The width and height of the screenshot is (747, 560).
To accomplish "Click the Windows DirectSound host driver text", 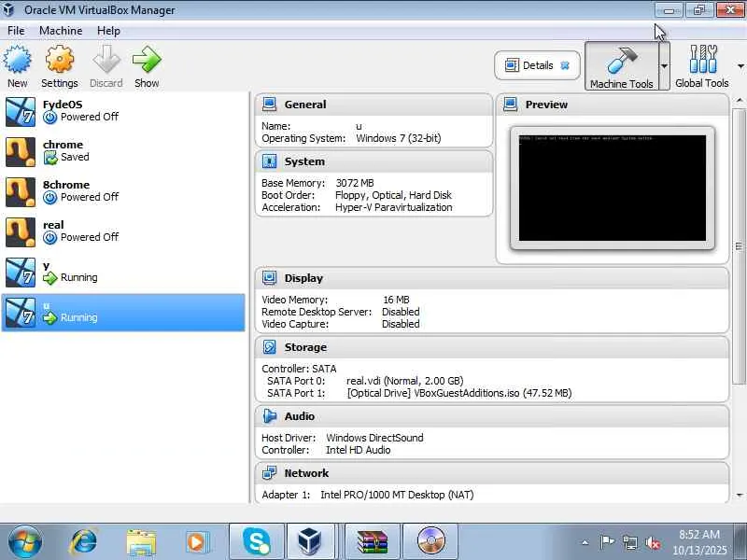I will coord(374,438).
